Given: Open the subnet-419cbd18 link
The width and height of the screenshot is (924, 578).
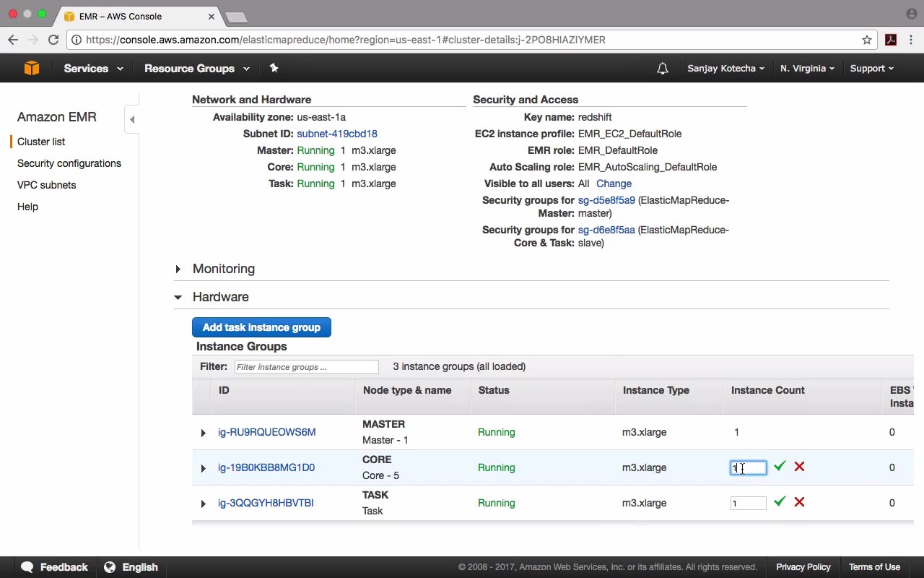Looking at the screenshot, I should (336, 134).
